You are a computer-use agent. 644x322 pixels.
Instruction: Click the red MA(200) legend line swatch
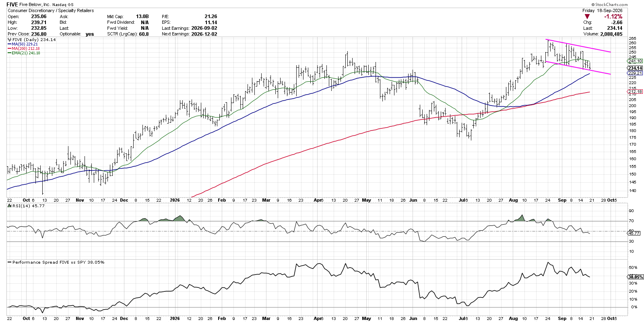pyautogui.click(x=9, y=49)
